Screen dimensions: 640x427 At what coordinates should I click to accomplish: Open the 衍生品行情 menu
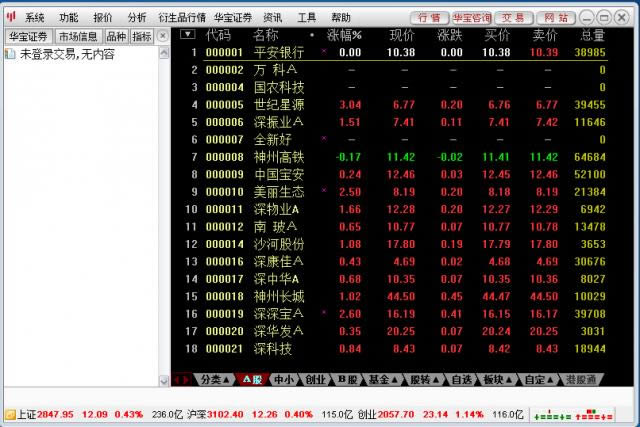click(182, 18)
